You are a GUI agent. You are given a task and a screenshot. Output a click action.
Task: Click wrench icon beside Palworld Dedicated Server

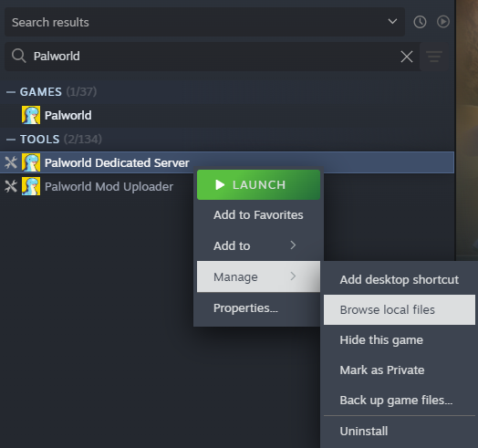coord(11,162)
